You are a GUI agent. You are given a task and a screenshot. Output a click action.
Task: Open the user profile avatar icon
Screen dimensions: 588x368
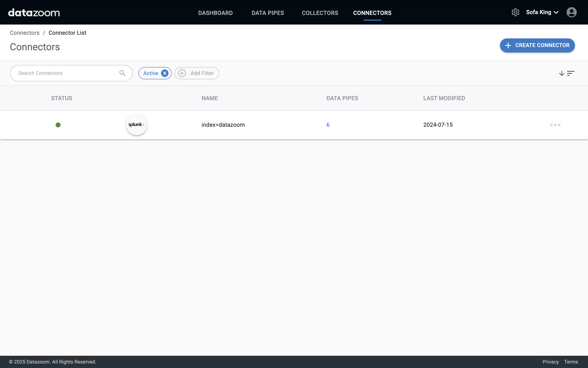click(571, 12)
